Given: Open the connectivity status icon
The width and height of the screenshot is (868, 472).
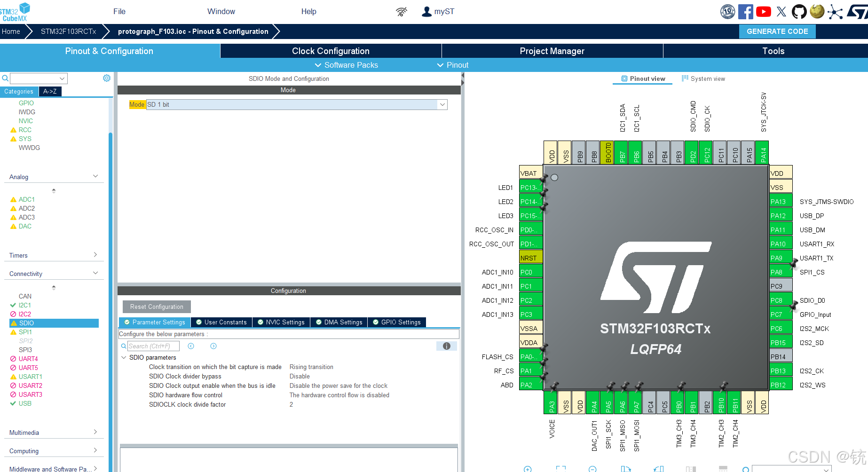Looking at the screenshot, I should (x=401, y=12).
